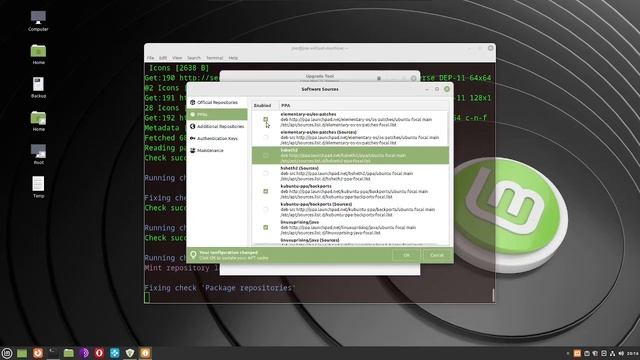The image size is (640, 360).
Task: Open the Temp file on desktop
Action: click(38, 186)
